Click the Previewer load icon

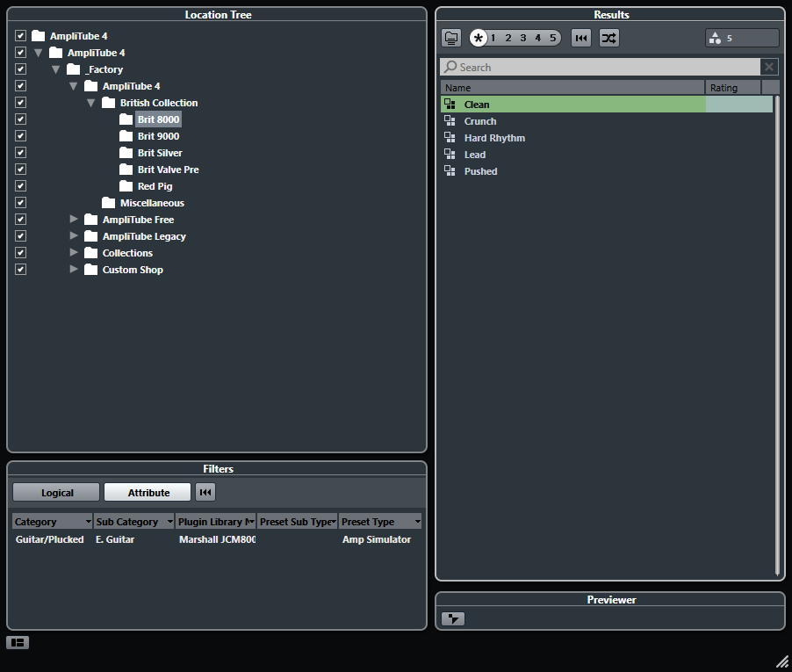point(452,618)
